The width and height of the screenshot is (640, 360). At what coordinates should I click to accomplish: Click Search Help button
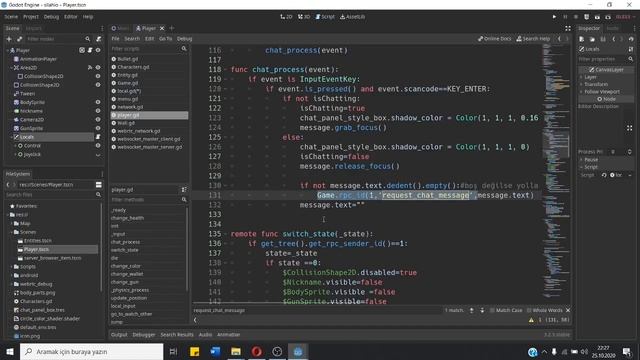coord(533,39)
